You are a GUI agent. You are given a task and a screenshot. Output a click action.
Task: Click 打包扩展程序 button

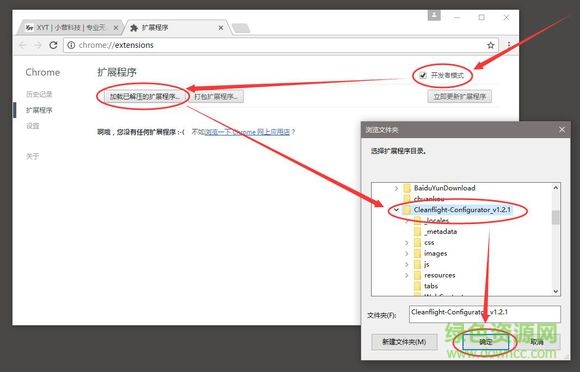216,97
